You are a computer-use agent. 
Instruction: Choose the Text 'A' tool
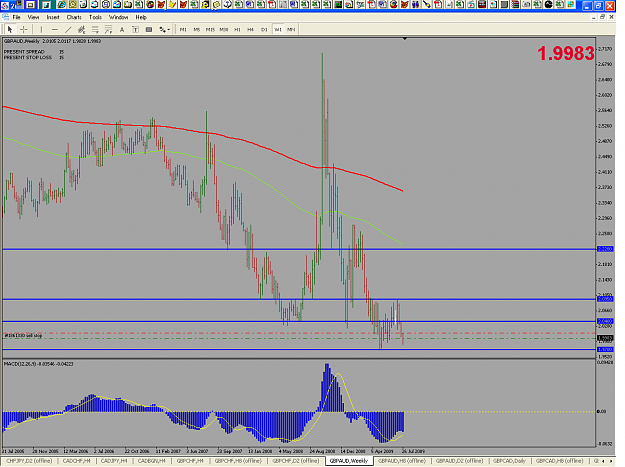coord(122,29)
